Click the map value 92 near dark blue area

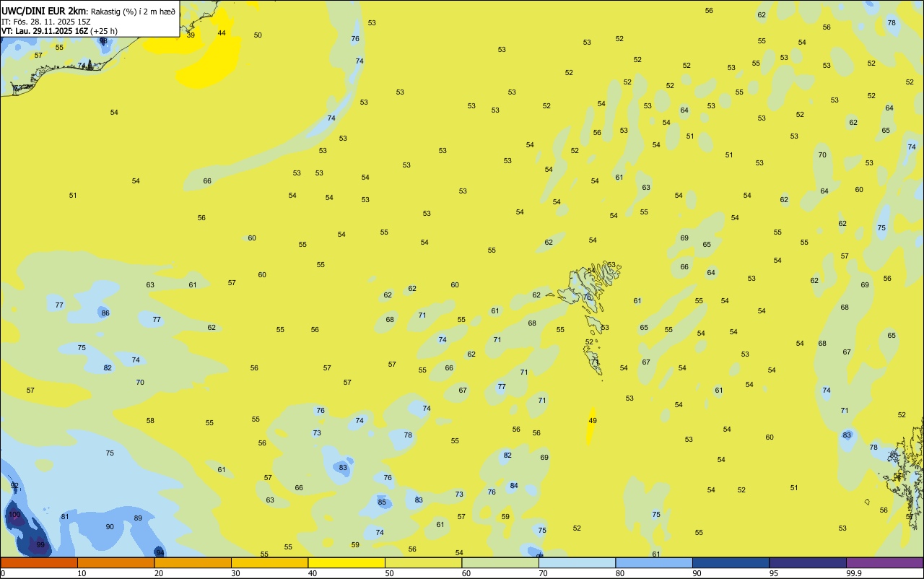click(14, 486)
